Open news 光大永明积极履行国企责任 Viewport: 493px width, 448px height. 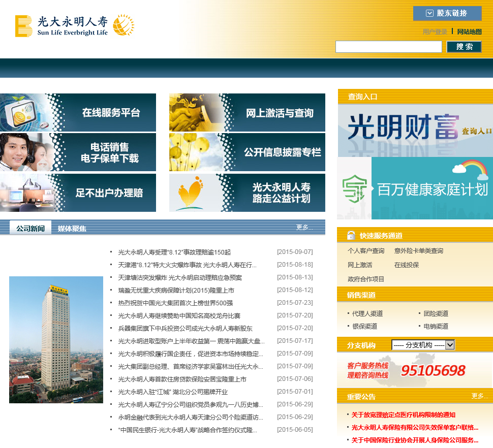pyautogui.click(x=191, y=354)
